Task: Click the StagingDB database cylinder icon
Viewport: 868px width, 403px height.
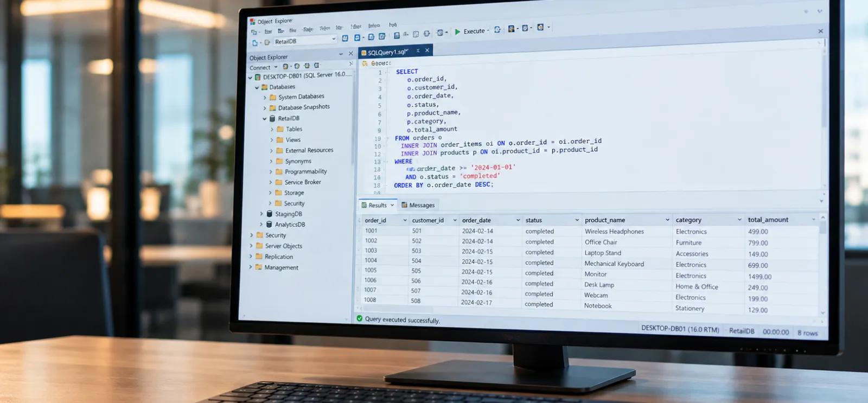Action: click(x=269, y=214)
